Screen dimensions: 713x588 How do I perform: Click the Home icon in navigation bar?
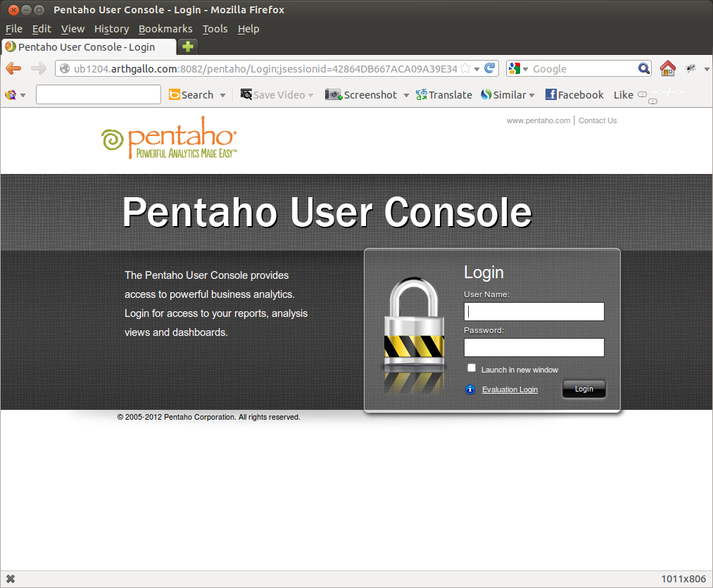coord(667,68)
